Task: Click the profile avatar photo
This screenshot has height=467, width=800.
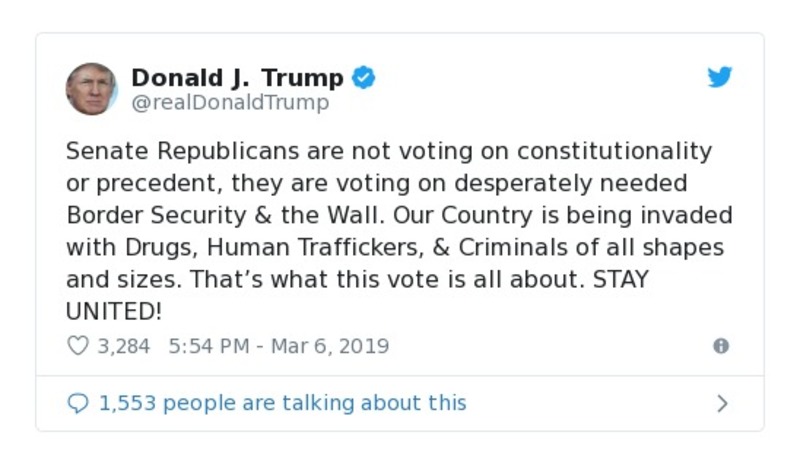Action: coord(91,89)
